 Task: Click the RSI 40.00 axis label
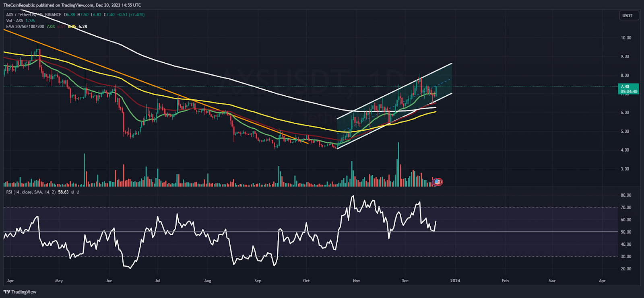pyautogui.click(x=626, y=245)
